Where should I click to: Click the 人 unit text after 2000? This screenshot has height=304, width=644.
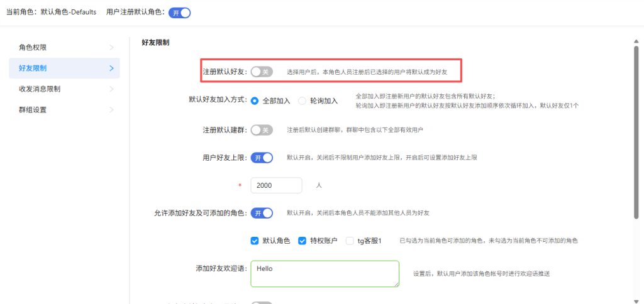tap(319, 185)
